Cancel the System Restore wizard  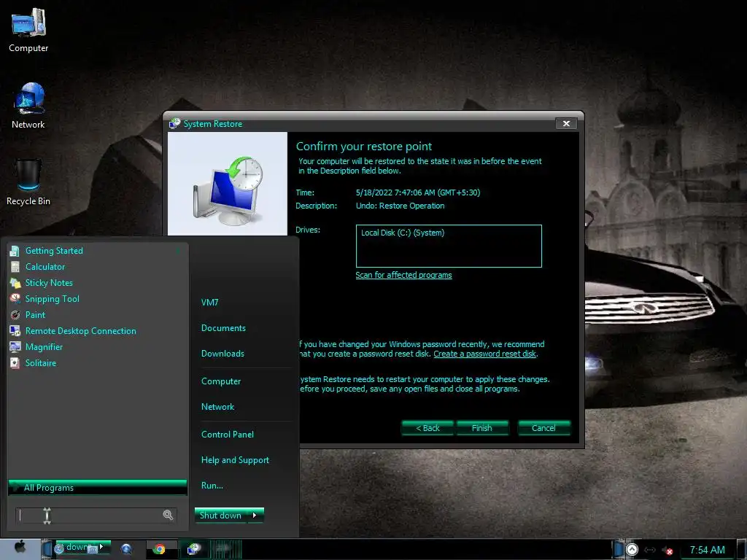(543, 428)
